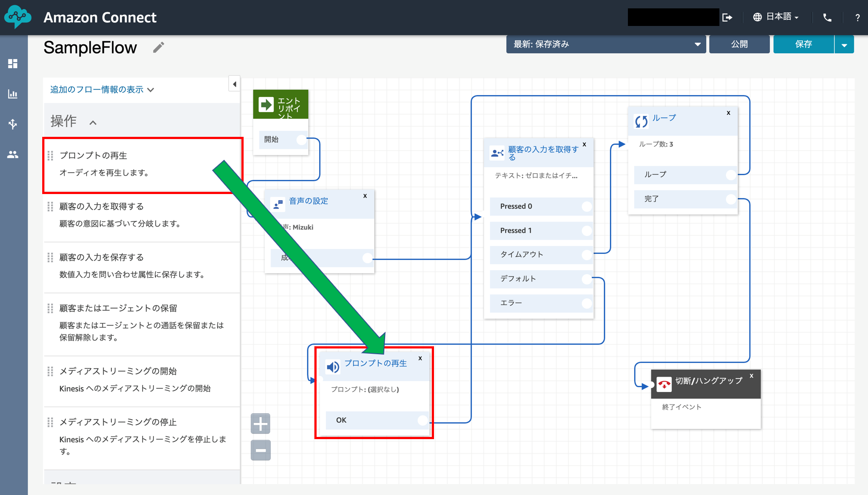
Task: Open the phone softphone icon
Action: point(827,18)
